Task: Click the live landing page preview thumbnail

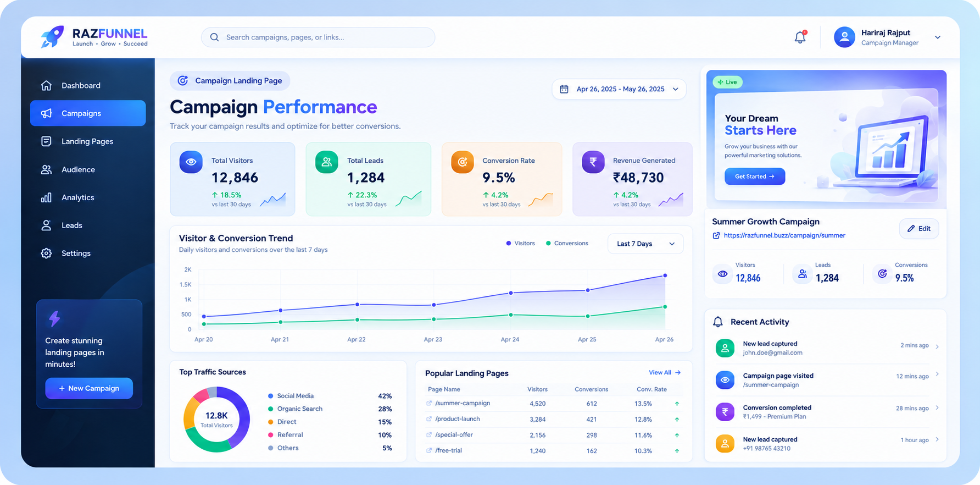Action: point(826,139)
